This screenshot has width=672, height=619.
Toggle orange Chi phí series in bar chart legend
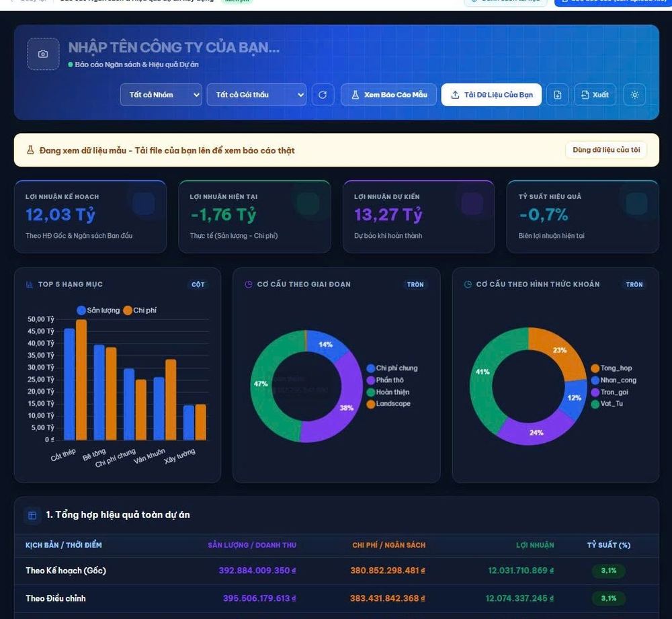tap(140, 311)
